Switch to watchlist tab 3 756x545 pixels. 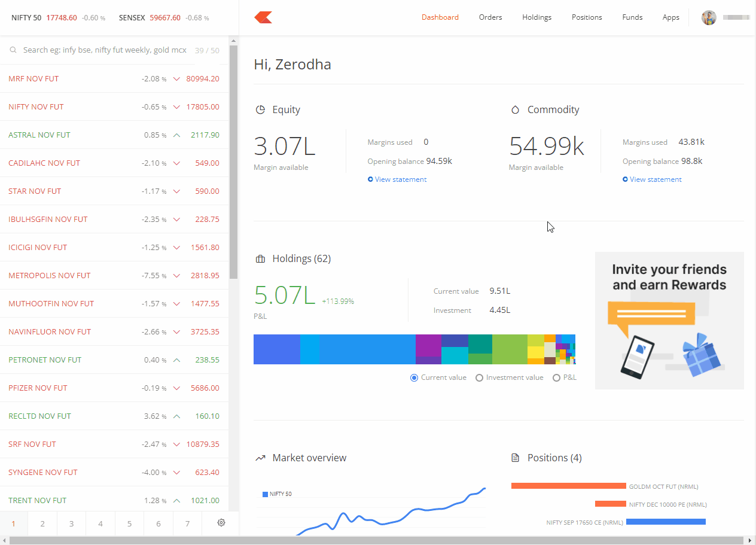pyautogui.click(x=71, y=523)
